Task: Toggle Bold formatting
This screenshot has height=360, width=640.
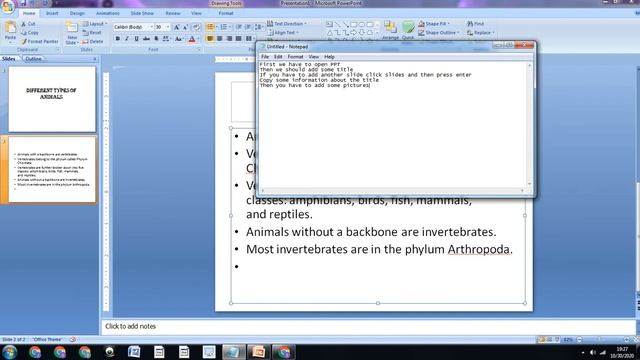Action: click(x=118, y=38)
